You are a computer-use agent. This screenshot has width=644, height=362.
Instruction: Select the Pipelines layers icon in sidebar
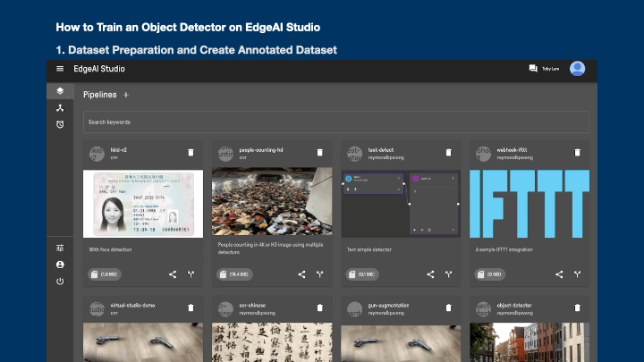click(60, 90)
